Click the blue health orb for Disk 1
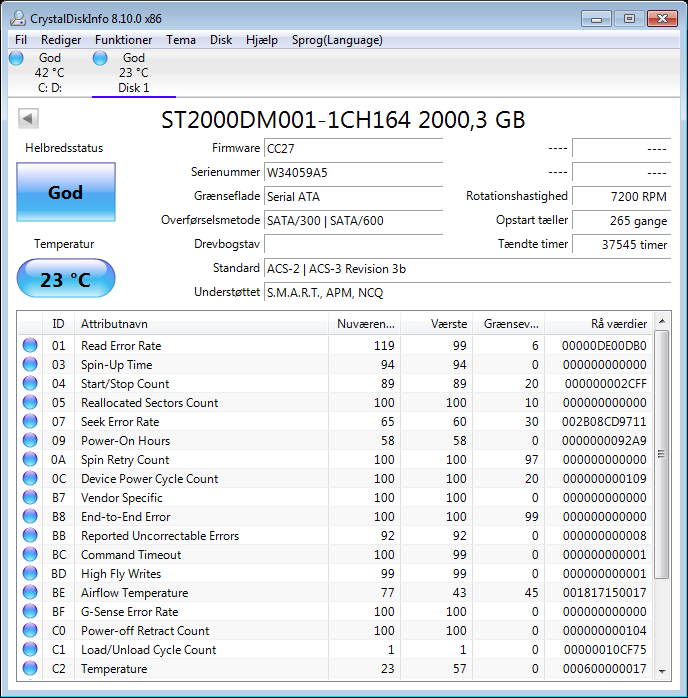 [100, 58]
